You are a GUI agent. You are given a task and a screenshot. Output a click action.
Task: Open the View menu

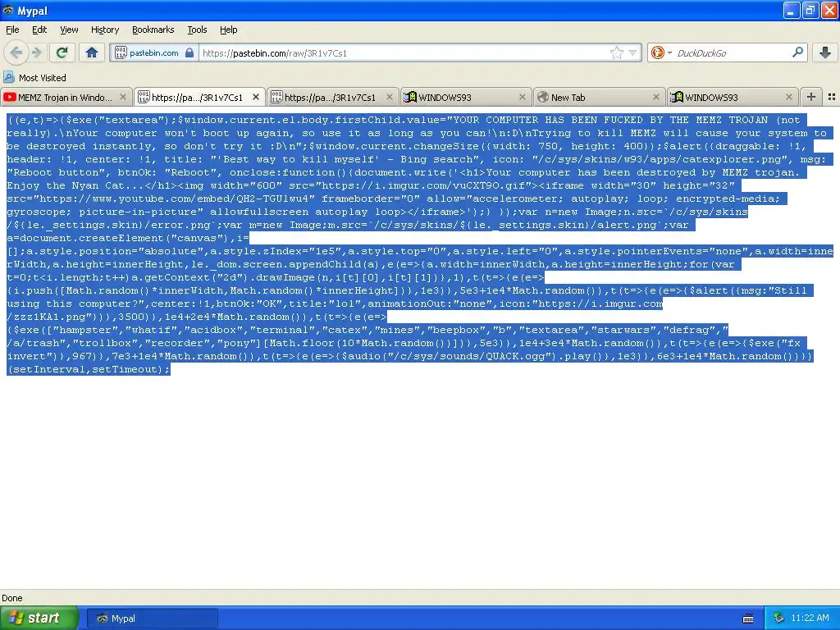point(69,30)
